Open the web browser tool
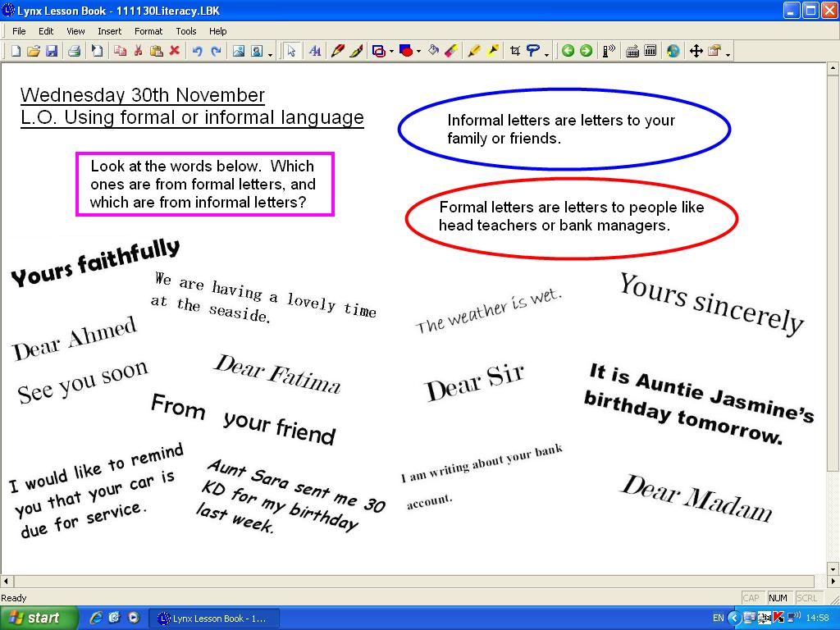The width and height of the screenshot is (840, 630). coord(673,50)
